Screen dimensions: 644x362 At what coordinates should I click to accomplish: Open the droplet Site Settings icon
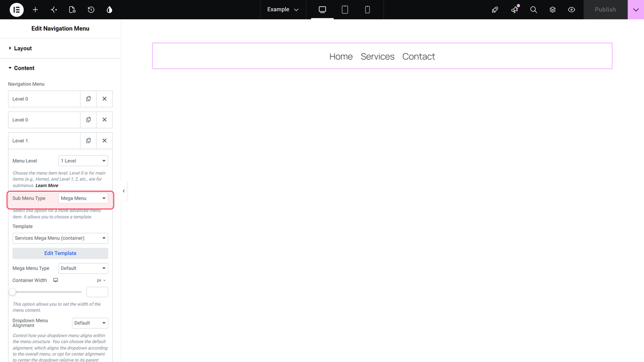(x=109, y=10)
